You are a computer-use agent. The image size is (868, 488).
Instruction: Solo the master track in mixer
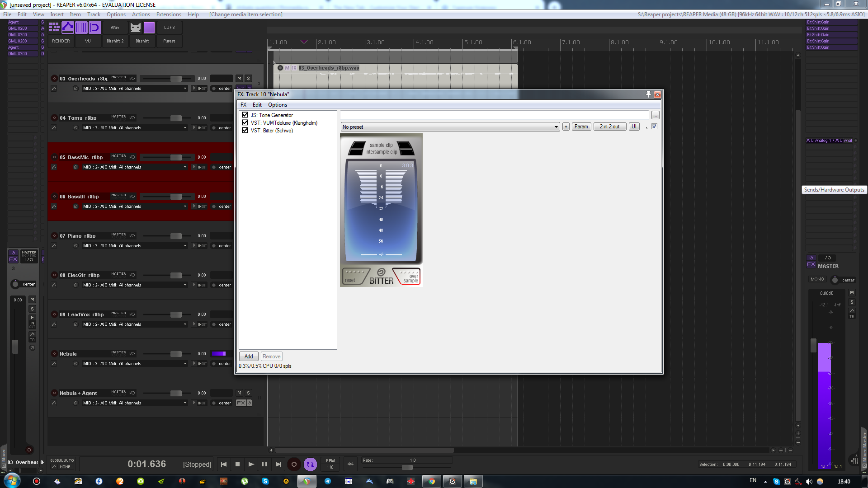tap(852, 302)
